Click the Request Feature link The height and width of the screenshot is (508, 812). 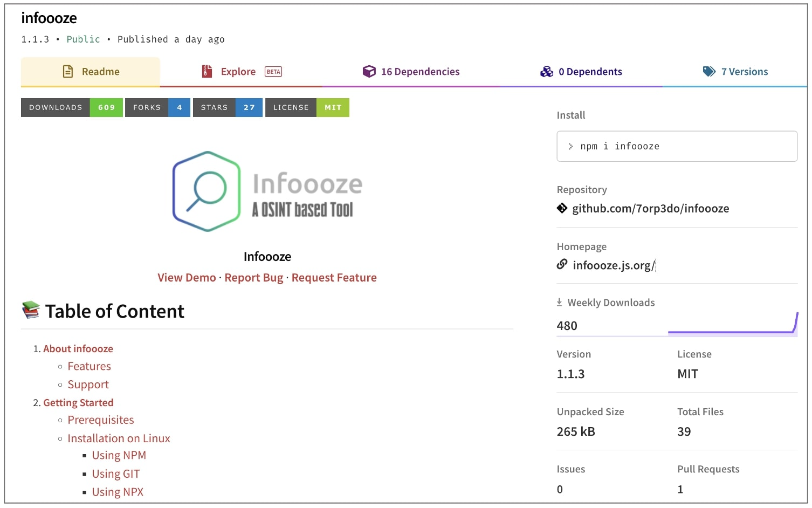(x=334, y=278)
